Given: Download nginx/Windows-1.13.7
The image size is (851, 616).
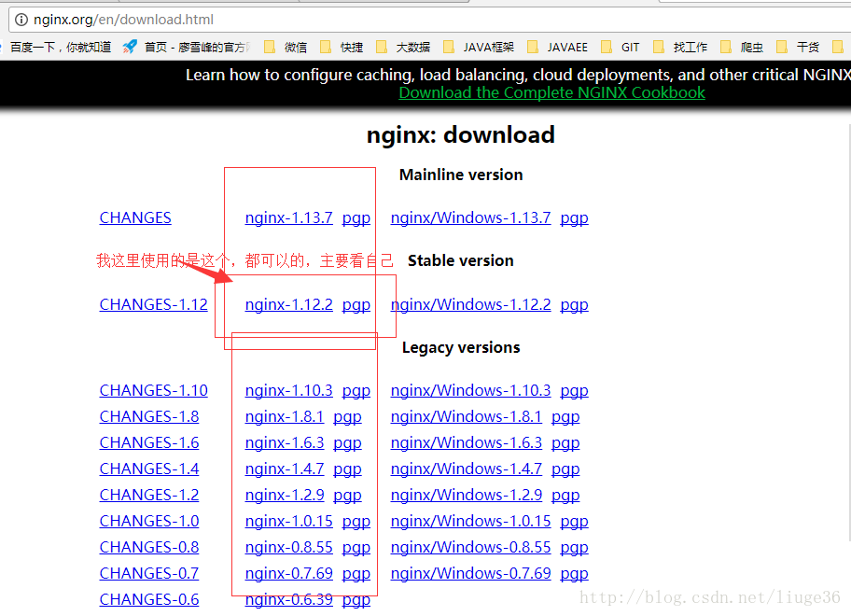Looking at the screenshot, I should 470,217.
